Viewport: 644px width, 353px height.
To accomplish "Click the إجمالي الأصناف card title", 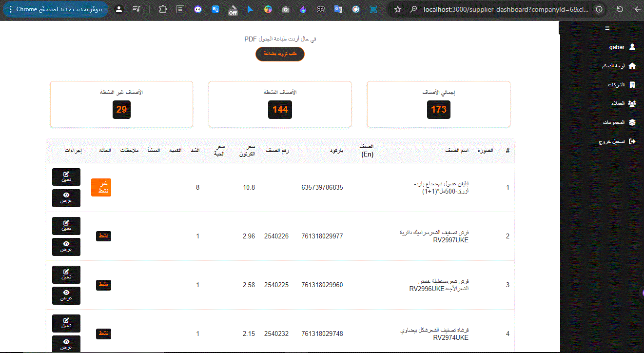I will click(x=439, y=92).
